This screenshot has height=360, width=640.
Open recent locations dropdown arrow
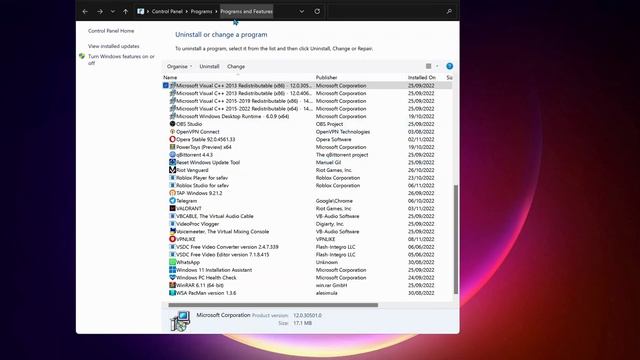click(113, 11)
